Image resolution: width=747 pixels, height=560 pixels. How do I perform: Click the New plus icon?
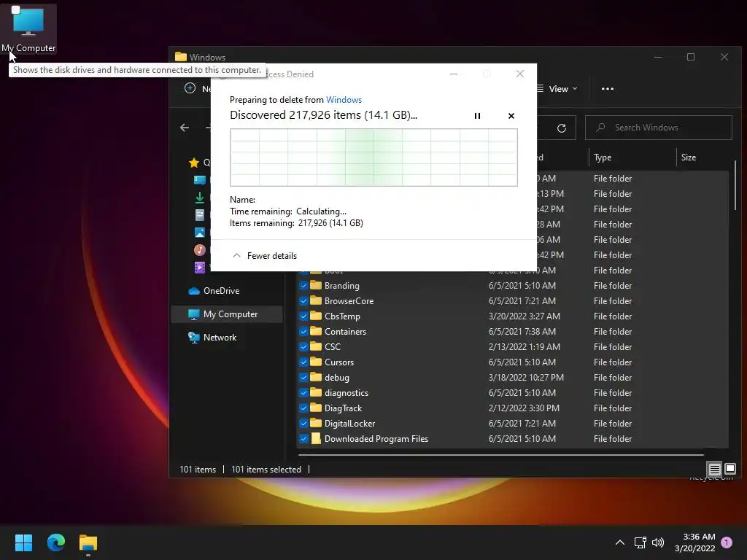click(190, 88)
